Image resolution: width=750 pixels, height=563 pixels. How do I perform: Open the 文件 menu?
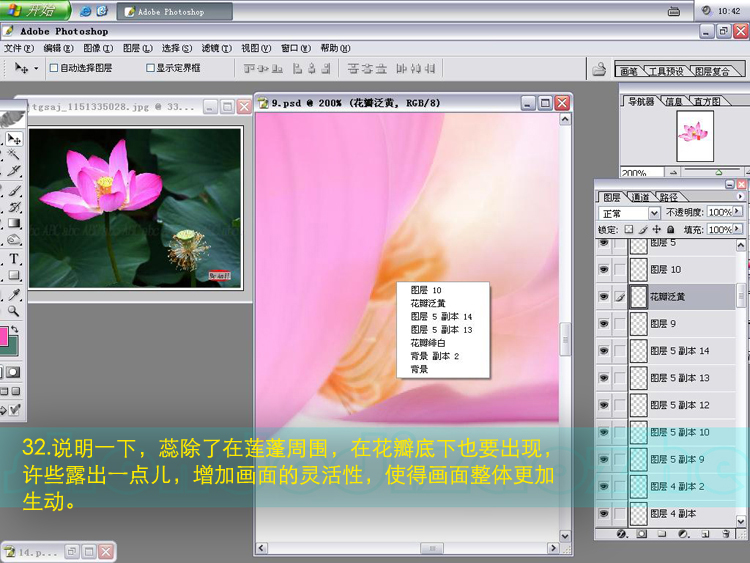coord(19,48)
